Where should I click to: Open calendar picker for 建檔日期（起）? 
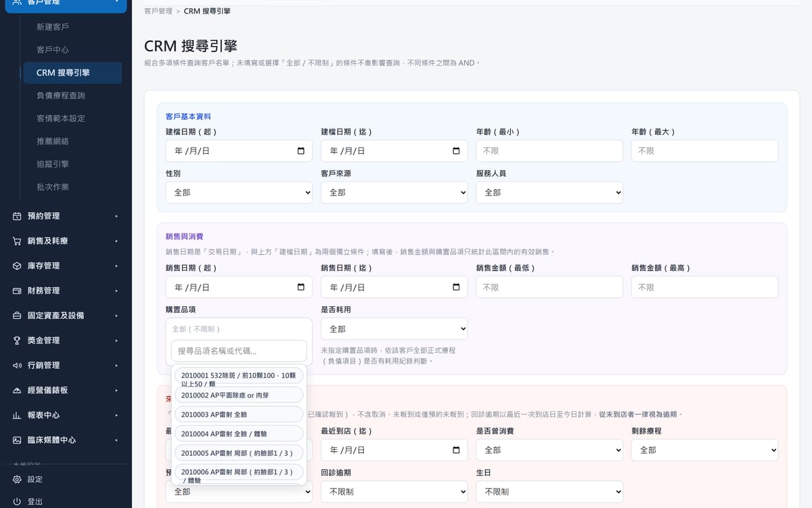coord(301,151)
